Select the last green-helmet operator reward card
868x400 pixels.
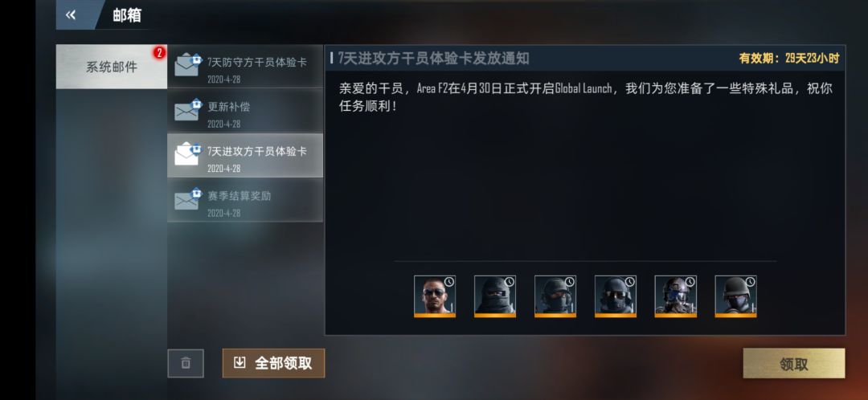735,296
